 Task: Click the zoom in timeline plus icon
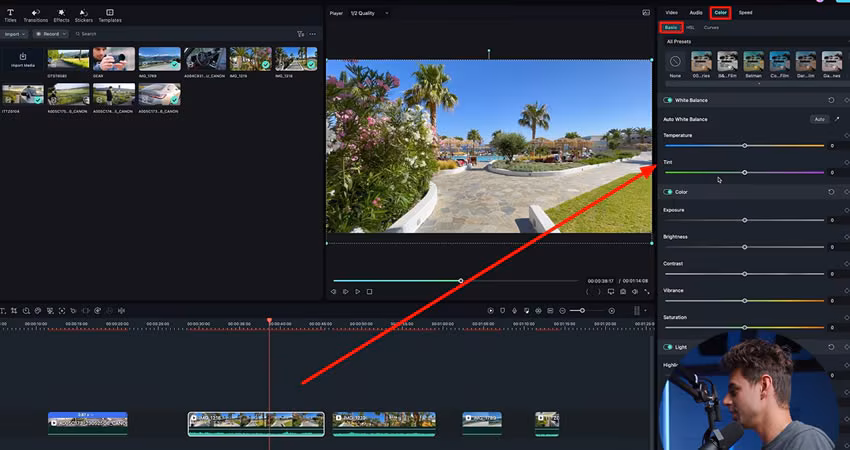tap(611, 311)
